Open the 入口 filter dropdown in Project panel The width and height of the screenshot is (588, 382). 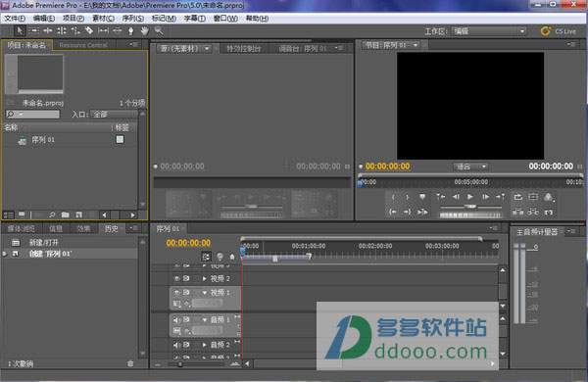[x=114, y=115]
